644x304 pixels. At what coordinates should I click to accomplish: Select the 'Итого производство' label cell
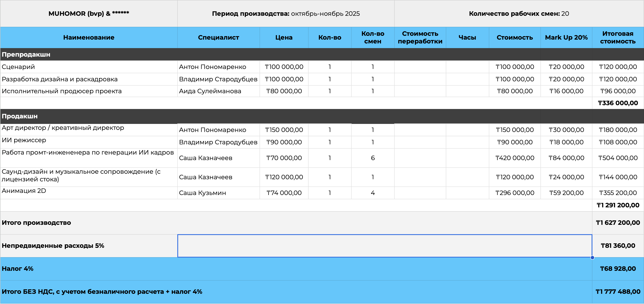[36, 222]
